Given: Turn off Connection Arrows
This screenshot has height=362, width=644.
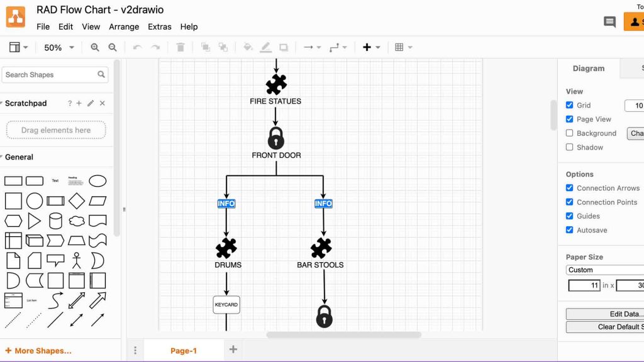Looking at the screenshot, I should pyautogui.click(x=569, y=188).
